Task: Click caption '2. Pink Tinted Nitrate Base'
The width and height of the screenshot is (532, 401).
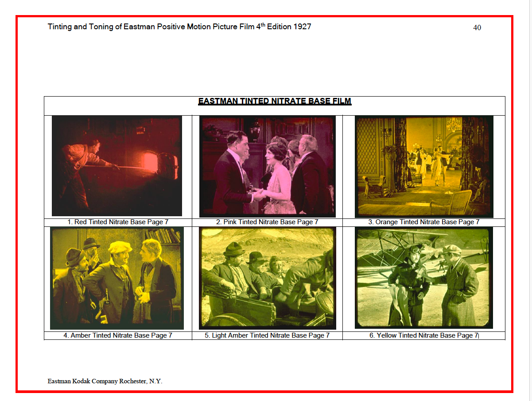Action: click(x=267, y=222)
